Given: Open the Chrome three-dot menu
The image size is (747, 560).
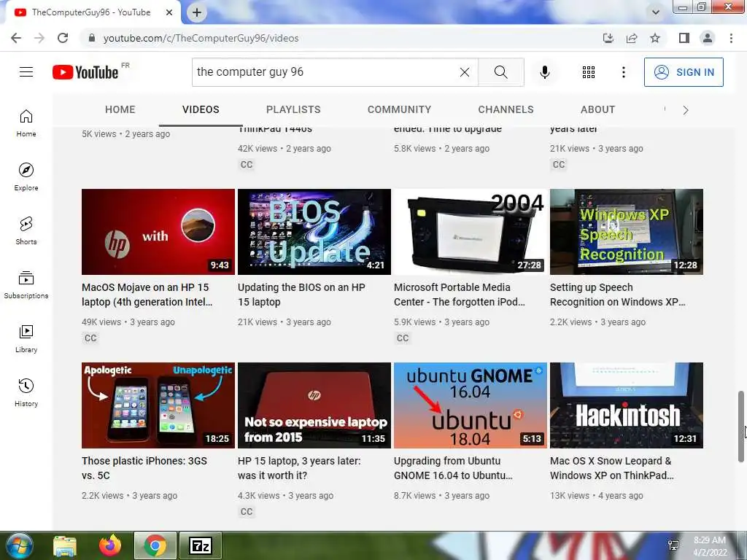Looking at the screenshot, I should [x=731, y=38].
